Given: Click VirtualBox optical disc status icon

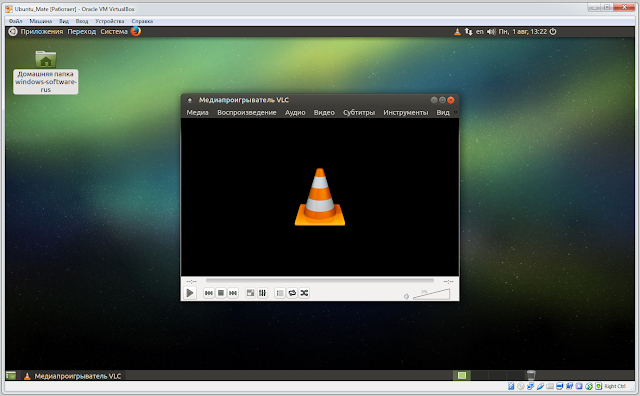Looking at the screenshot, I should (x=521, y=386).
